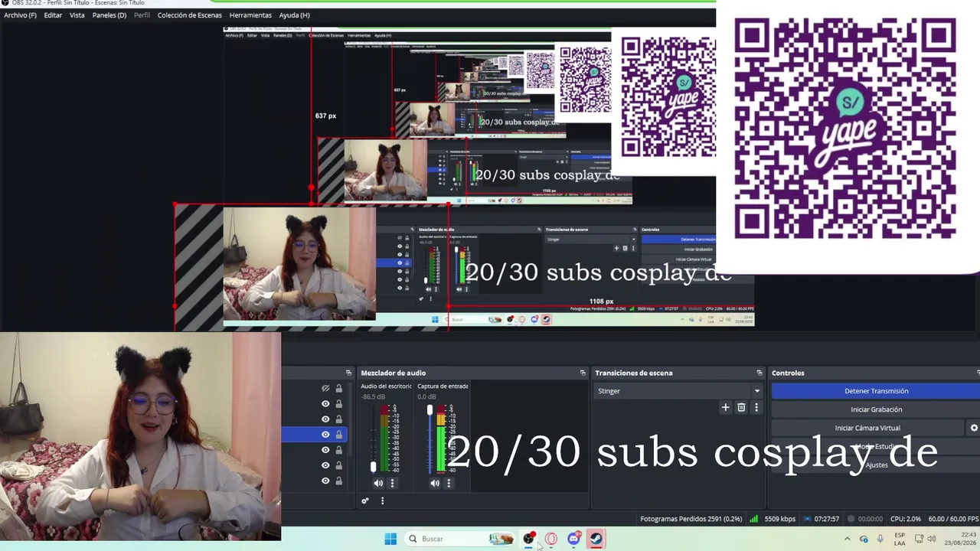Open the Opera GX taskbar icon
980x551 pixels.
(x=550, y=539)
